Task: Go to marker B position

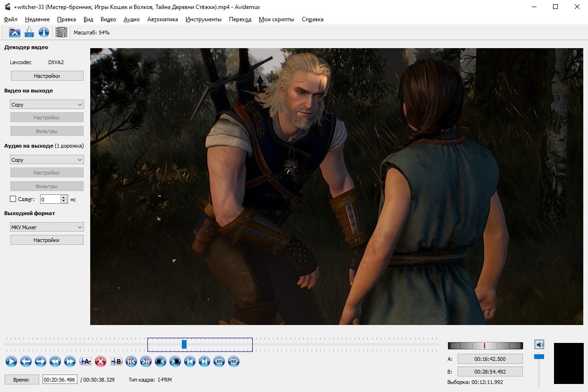Action: point(146,362)
